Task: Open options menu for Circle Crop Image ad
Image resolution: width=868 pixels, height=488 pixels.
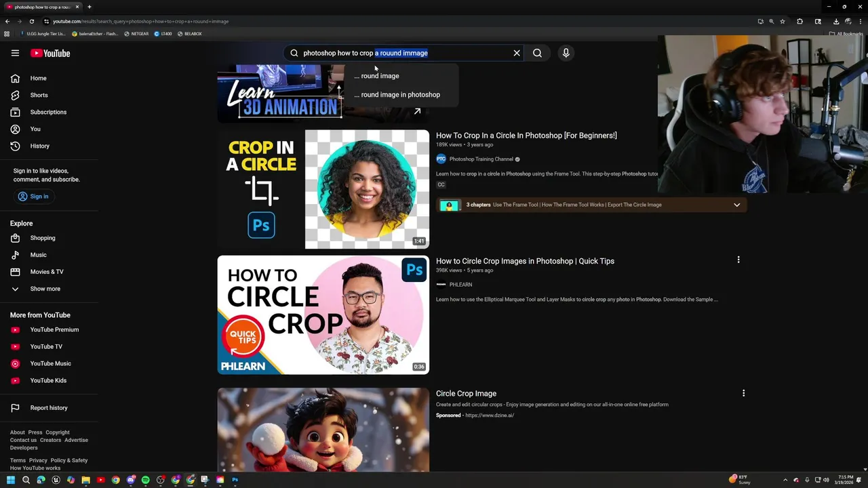Action: [743, 393]
